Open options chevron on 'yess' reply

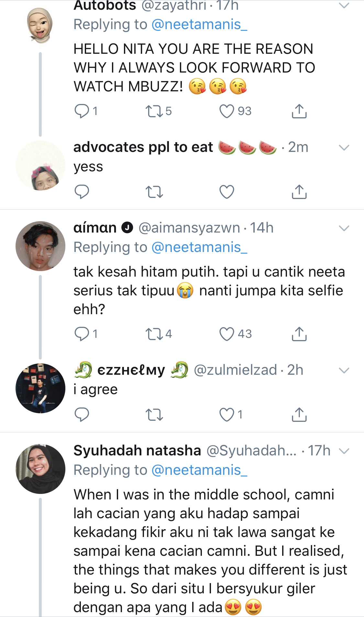coord(344,148)
